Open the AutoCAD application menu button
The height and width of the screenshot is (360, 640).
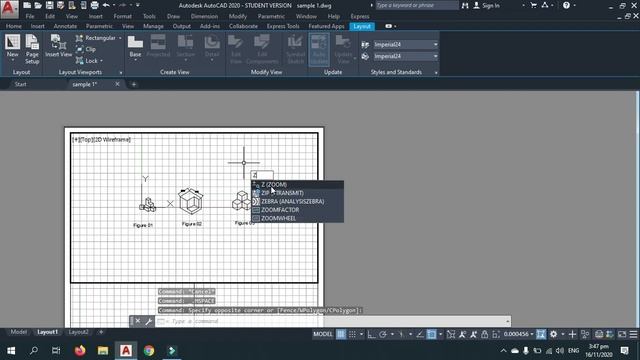point(9,9)
